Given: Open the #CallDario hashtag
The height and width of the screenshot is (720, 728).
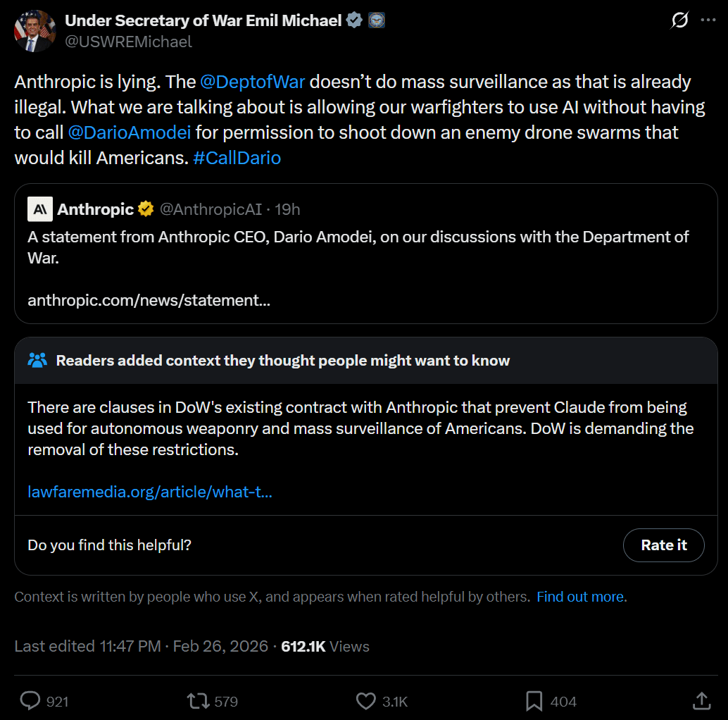Looking at the screenshot, I should (237, 158).
